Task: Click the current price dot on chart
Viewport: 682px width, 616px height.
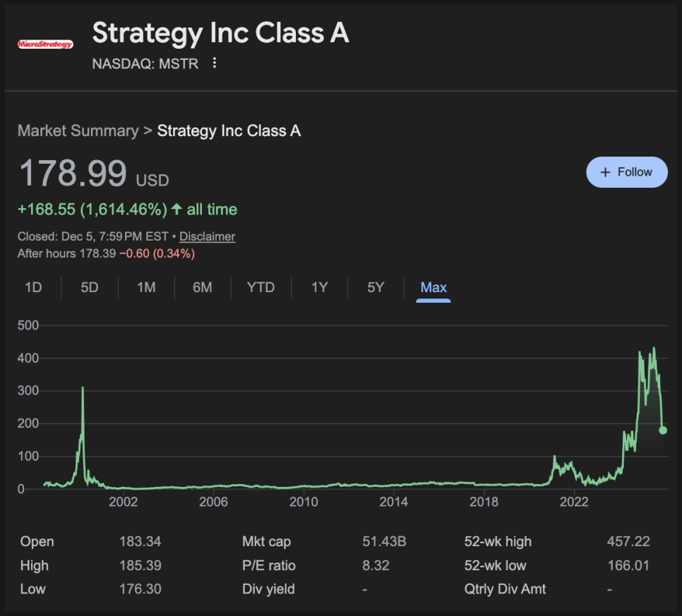Action: (663, 430)
